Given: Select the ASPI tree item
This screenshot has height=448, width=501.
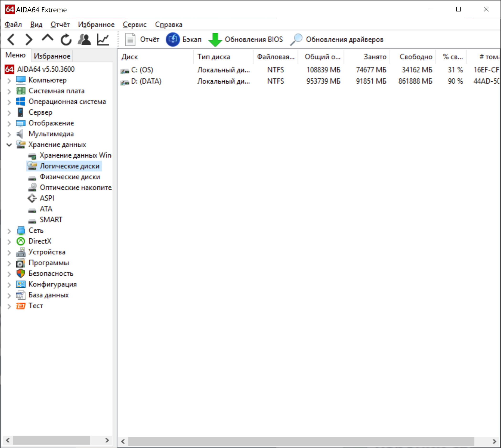Looking at the screenshot, I should coord(47,198).
